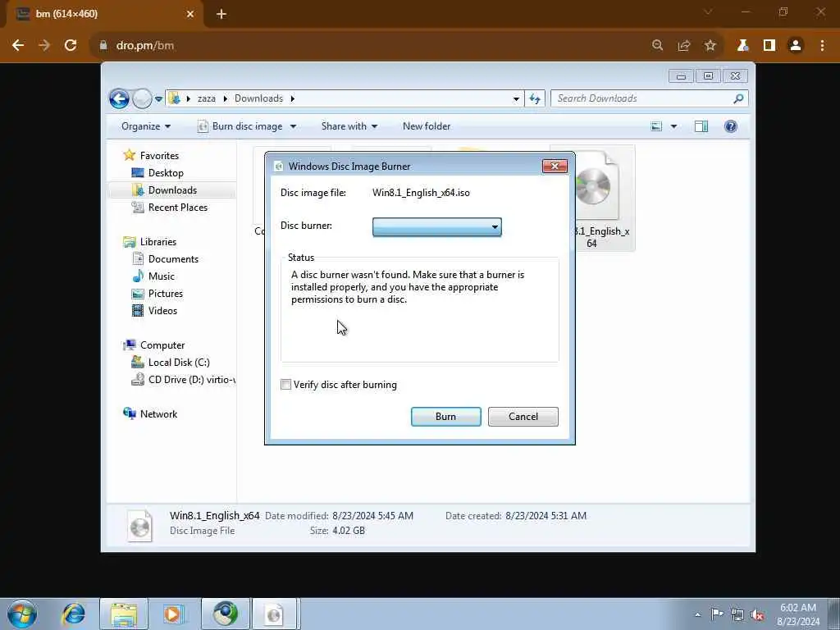Enable Verify disc after burning
Screen dimensions: 840x630
tap(286, 385)
